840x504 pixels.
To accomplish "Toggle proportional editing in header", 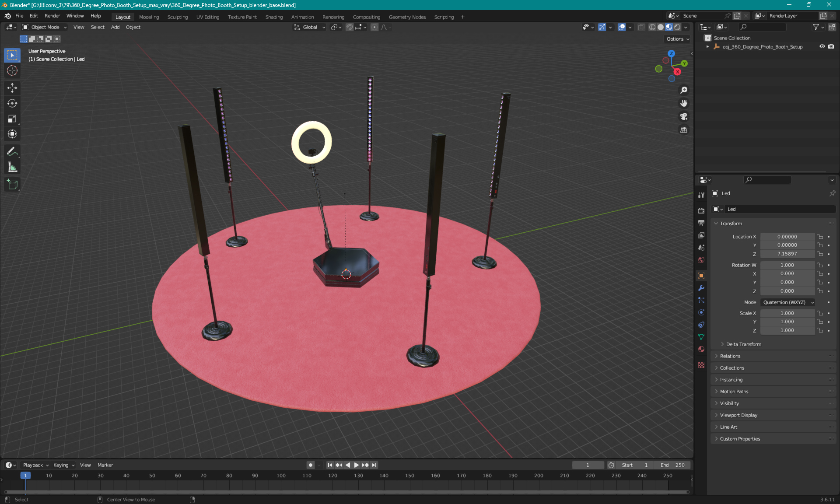I will [x=374, y=27].
